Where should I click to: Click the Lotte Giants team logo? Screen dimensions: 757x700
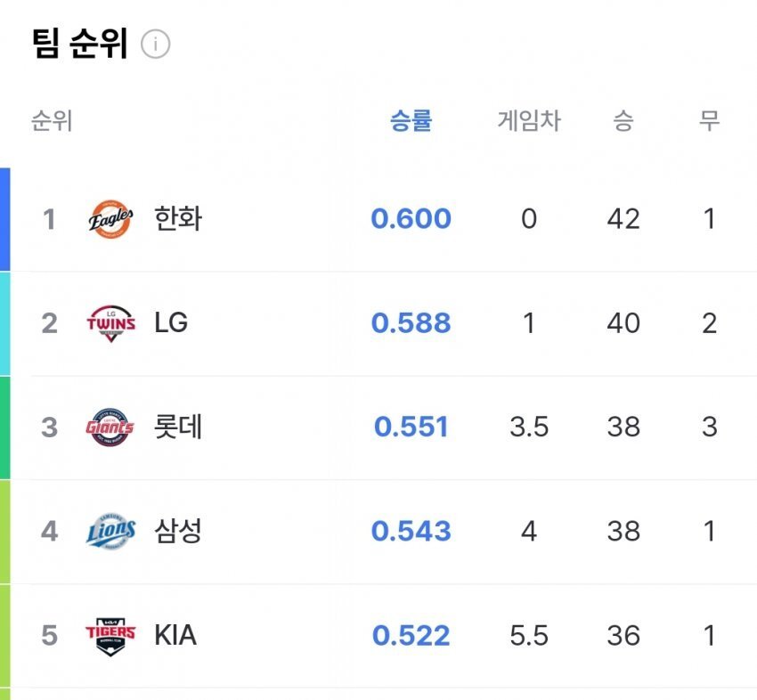pos(109,427)
